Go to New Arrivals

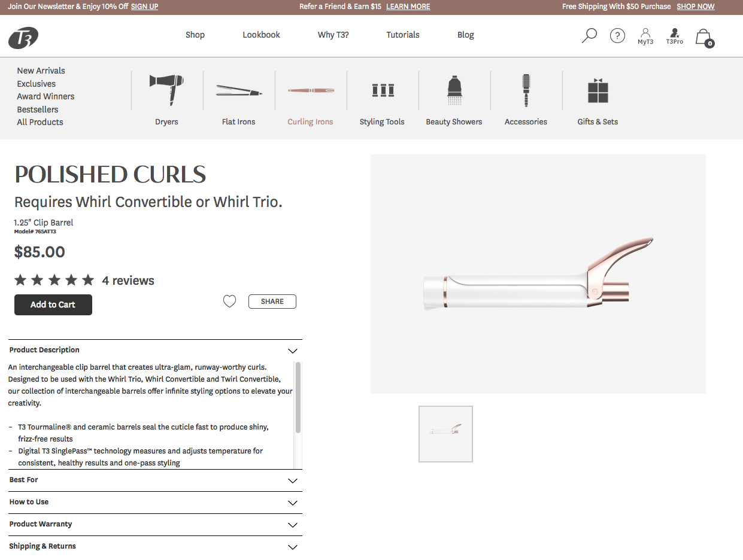[41, 71]
